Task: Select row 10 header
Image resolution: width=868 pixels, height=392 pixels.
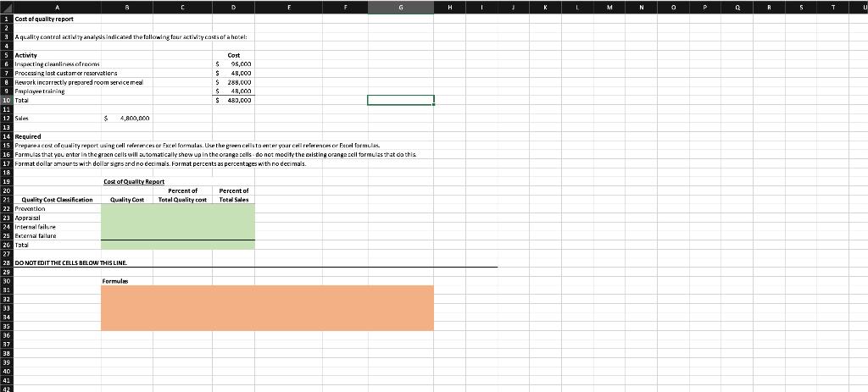Action: (x=6, y=100)
